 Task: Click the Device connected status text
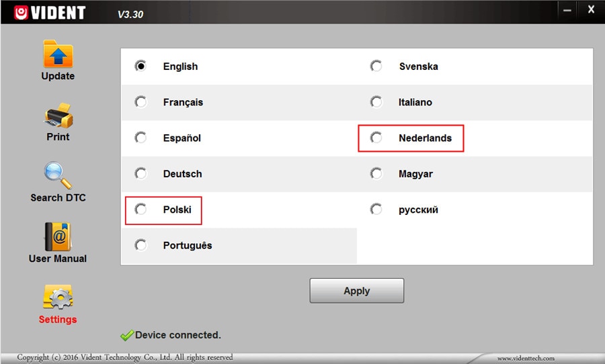[x=178, y=335]
